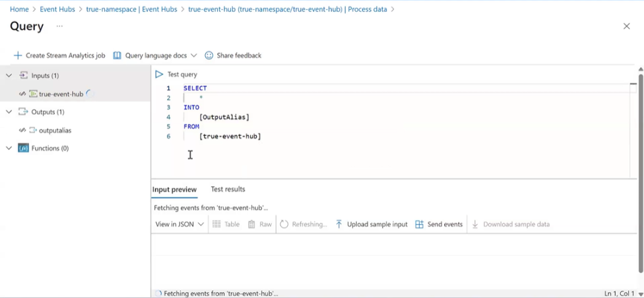Open the View in JSON dropdown
This screenshot has width=644, height=298.
point(179,225)
